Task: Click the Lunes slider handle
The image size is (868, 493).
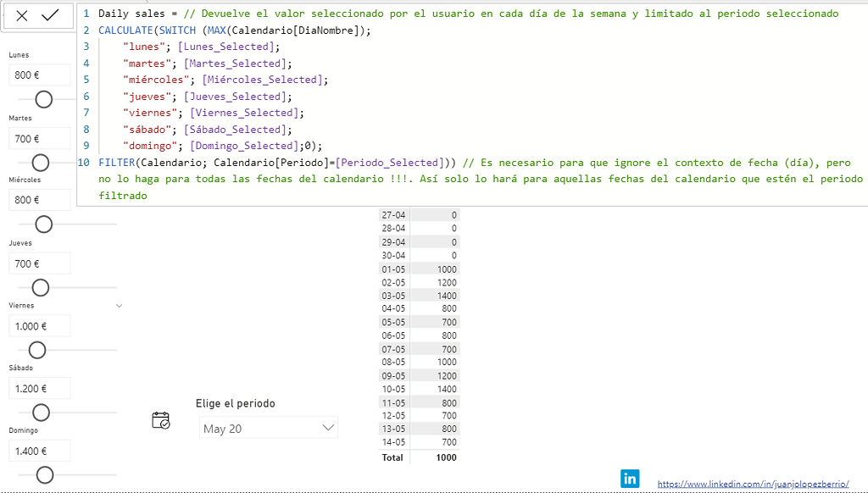Action: (x=43, y=99)
